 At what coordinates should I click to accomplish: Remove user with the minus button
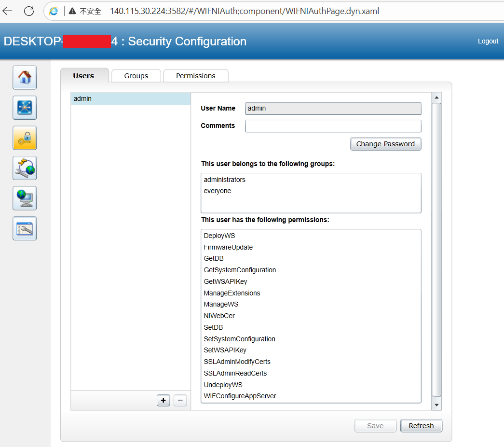coord(180,400)
